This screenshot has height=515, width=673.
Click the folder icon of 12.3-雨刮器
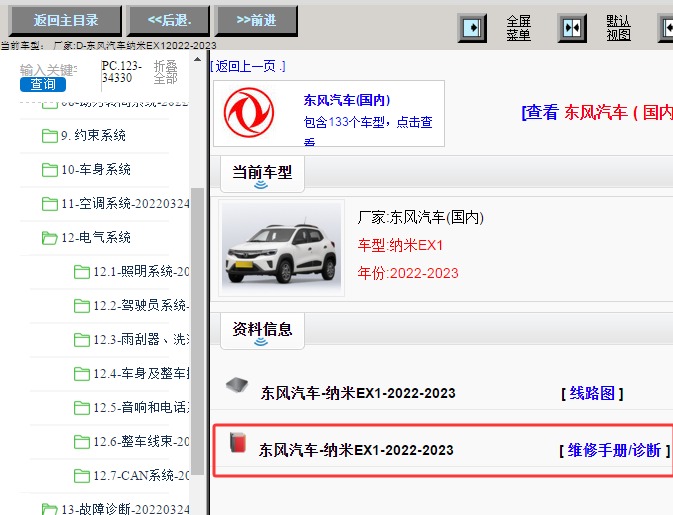[82, 339]
